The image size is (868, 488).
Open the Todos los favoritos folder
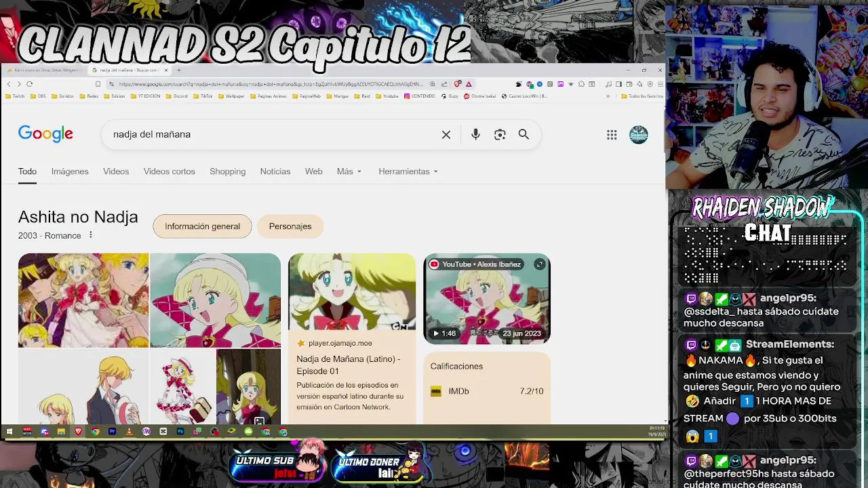(642, 96)
